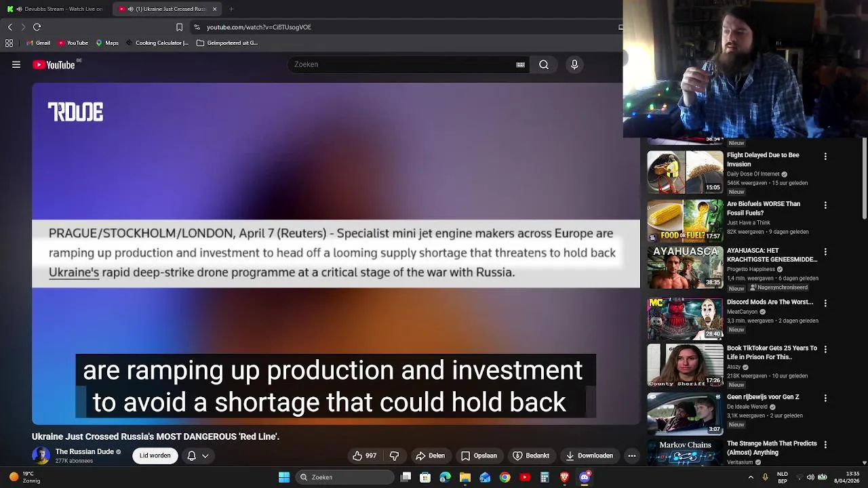Open Geen rijbewijs voor Gen Z video

(763, 397)
